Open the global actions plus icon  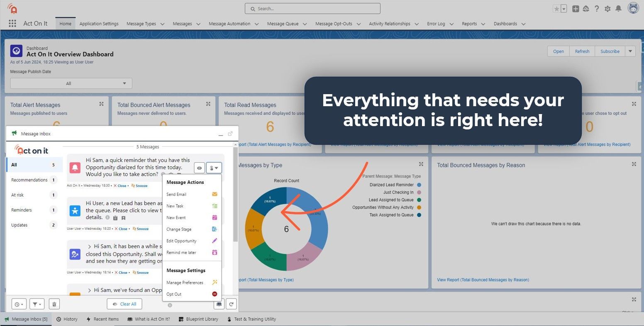point(576,9)
